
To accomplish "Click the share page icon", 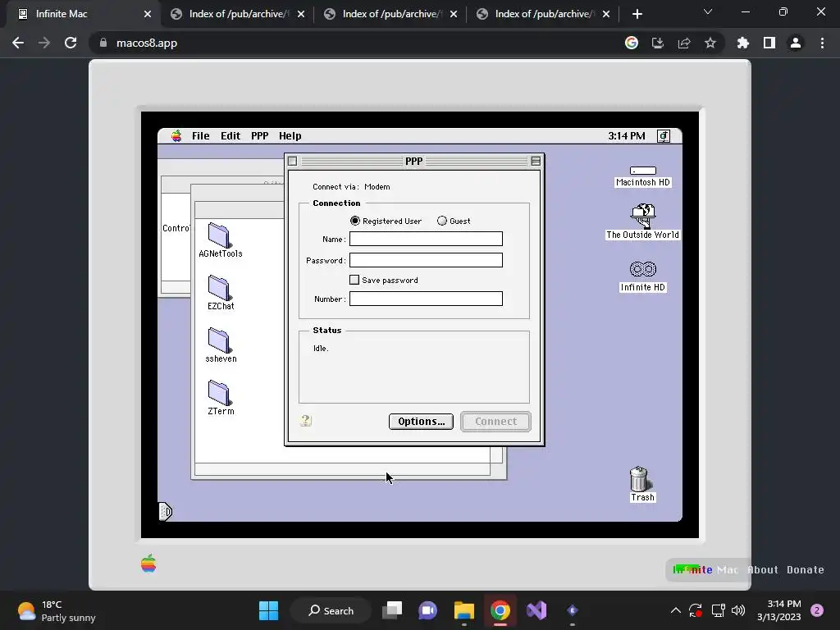I will [684, 43].
